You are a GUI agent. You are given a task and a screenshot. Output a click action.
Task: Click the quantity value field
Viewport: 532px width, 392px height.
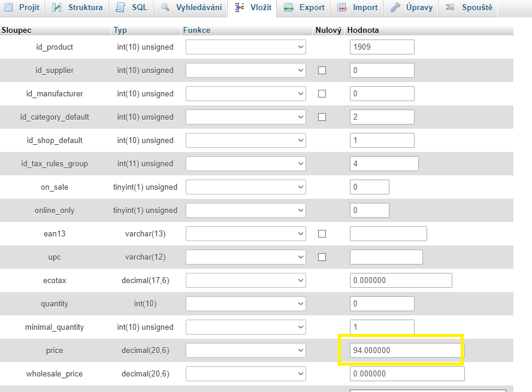[x=382, y=304]
